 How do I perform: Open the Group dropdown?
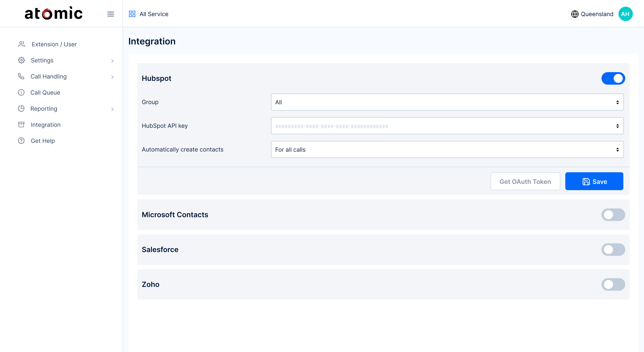(x=447, y=102)
